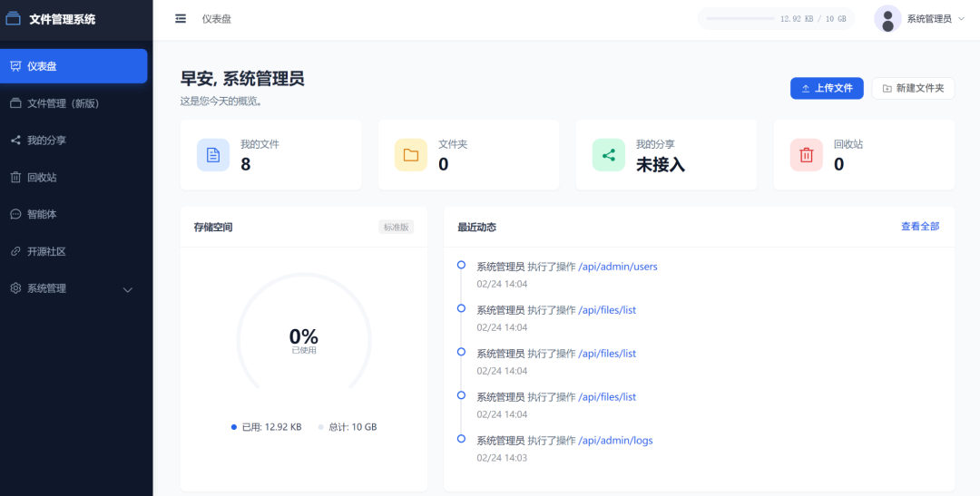This screenshot has width=980, height=496.
Task: Click the upload arrow icon in 上传文件
Action: click(x=806, y=89)
